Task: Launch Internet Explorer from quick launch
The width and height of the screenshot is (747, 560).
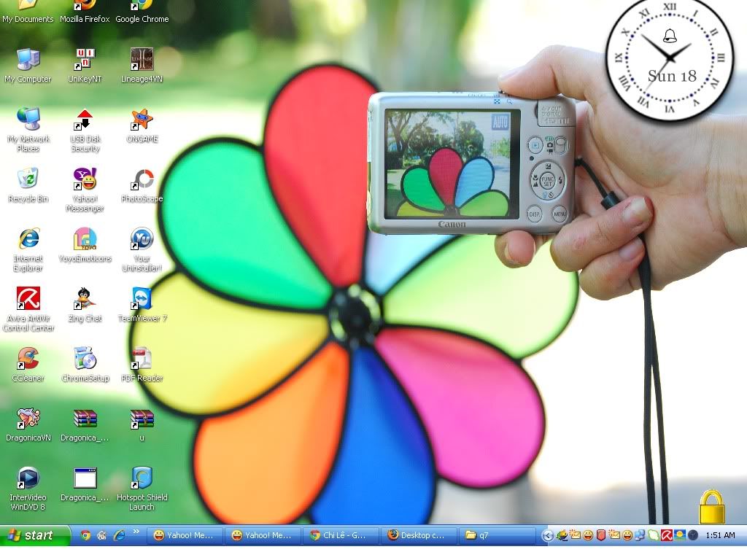Action: pyautogui.click(x=118, y=535)
